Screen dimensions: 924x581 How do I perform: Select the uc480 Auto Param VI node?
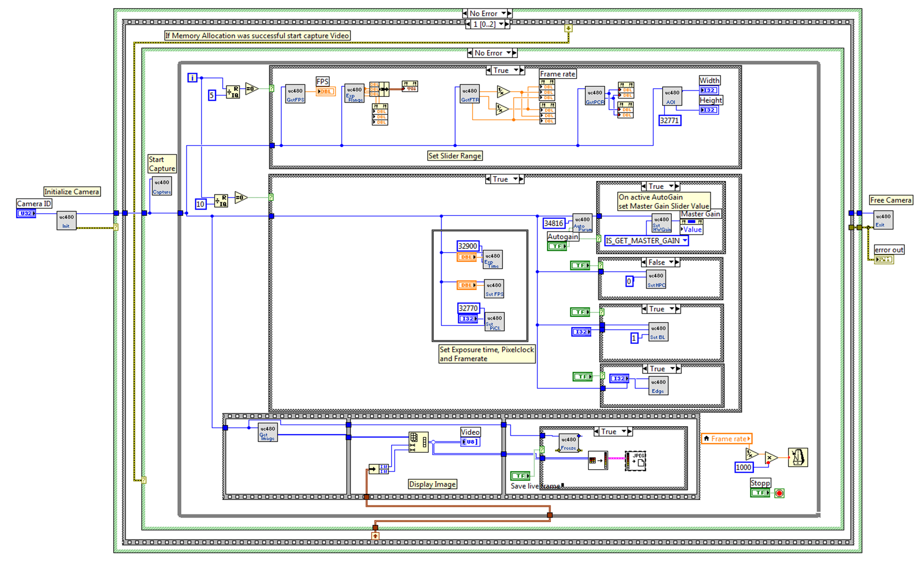582,223
